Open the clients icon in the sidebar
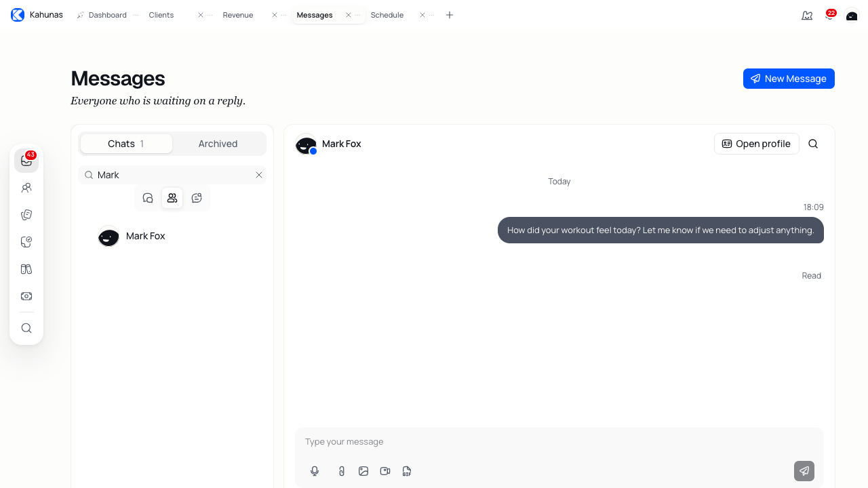 tap(26, 188)
